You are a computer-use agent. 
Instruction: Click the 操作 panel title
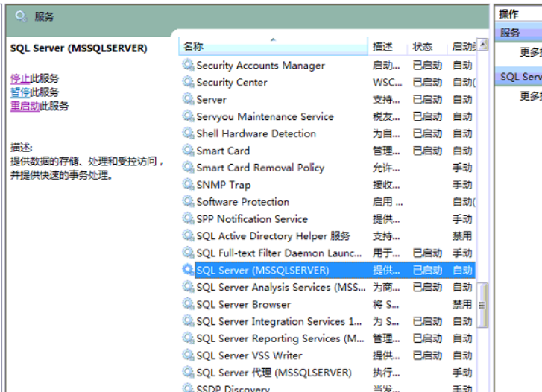pyautogui.click(x=508, y=14)
